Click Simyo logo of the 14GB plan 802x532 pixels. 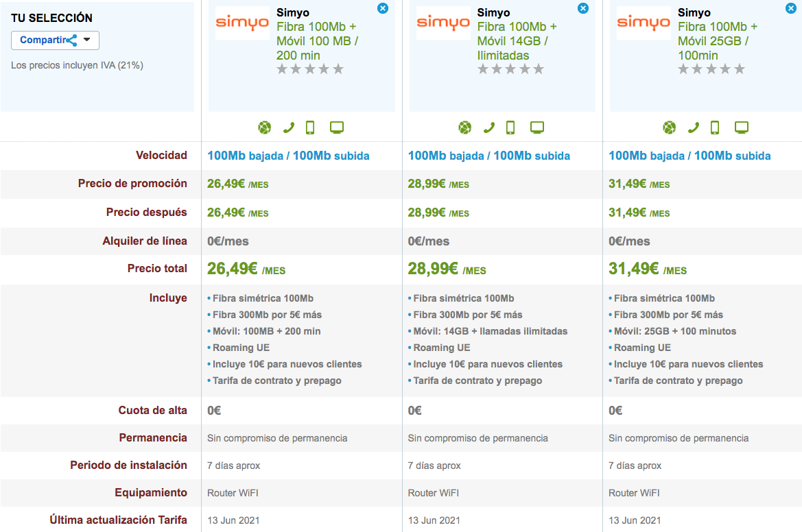(443, 23)
